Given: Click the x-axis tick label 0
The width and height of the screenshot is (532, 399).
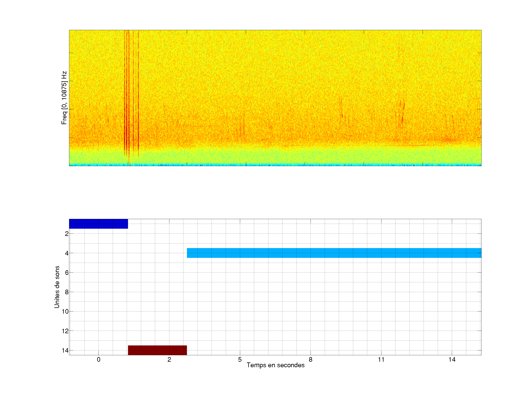Looking at the screenshot, I should [x=98, y=359].
